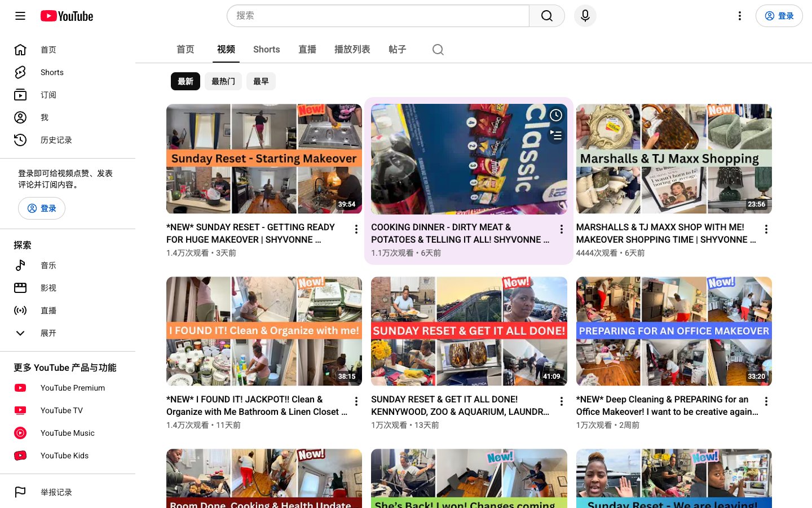Open the Deep Cleaning Office Makeover title
812x508 pixels.
667,405
